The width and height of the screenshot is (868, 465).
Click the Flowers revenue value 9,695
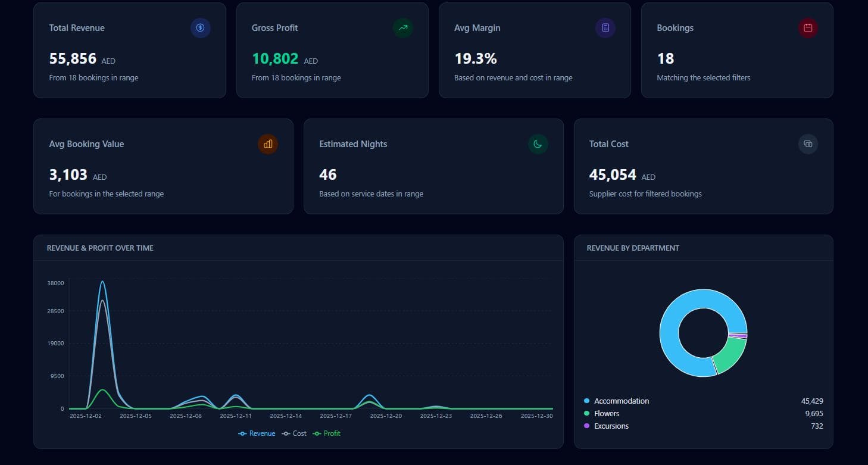tap(814, 414)
